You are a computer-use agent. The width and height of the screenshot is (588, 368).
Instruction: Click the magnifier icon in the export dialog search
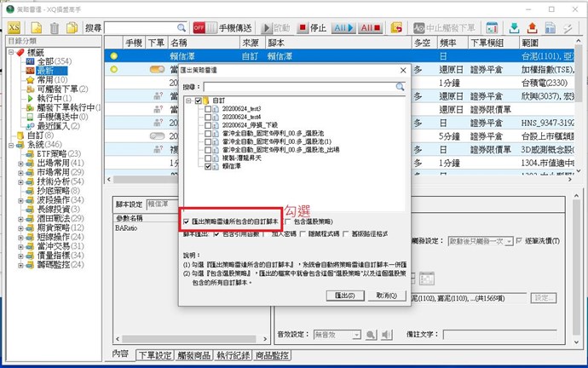401,87
